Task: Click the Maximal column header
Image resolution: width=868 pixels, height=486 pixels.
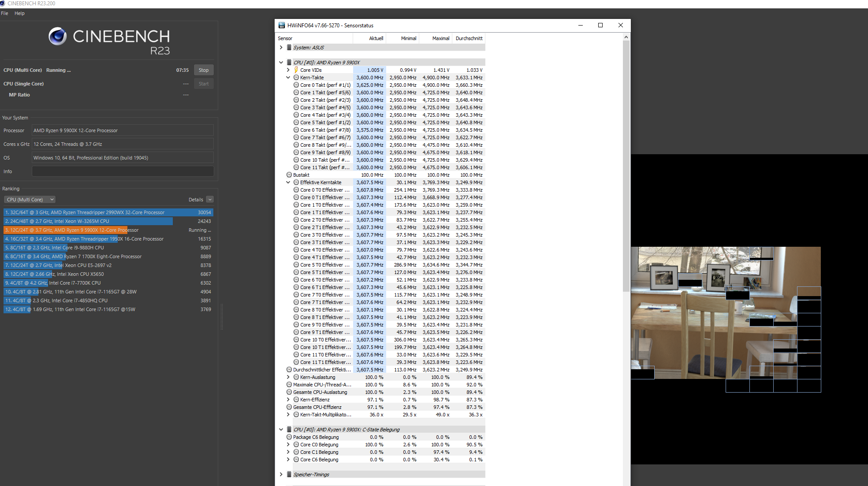Action: click(x=440, y=38)
